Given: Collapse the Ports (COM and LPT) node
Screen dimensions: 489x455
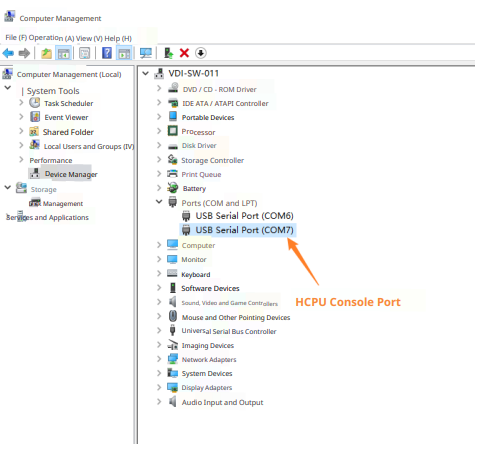Looking at the screenshot, I should [159, 202].
